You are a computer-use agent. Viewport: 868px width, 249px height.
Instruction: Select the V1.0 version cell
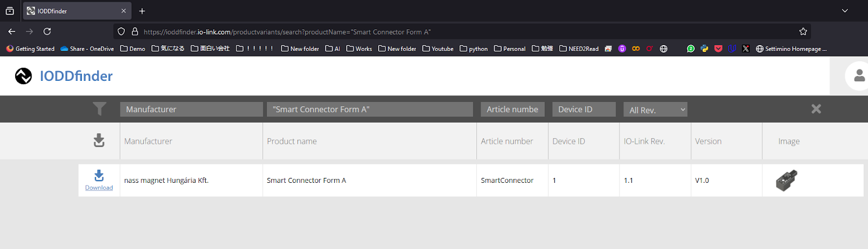[x=727, y=181]
